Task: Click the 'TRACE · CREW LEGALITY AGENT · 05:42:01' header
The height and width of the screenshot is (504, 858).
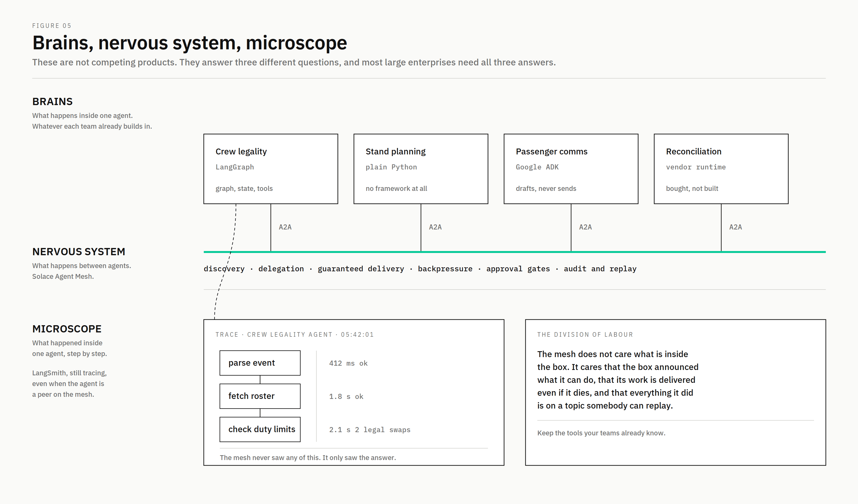Action: click(294, 335)
